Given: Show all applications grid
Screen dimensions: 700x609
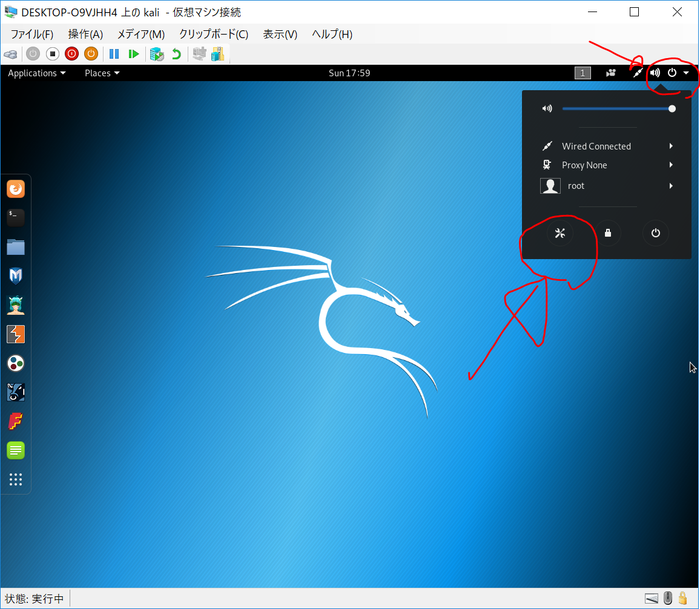Looking at the screenshot, I should tap(16, 479).
